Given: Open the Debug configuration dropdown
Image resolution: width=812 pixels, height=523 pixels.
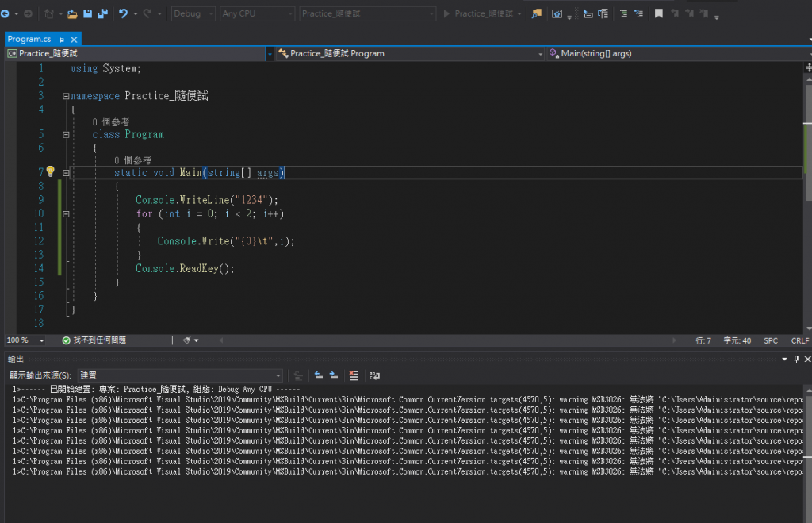Looking at the screenshot, I should click(193, 13).
